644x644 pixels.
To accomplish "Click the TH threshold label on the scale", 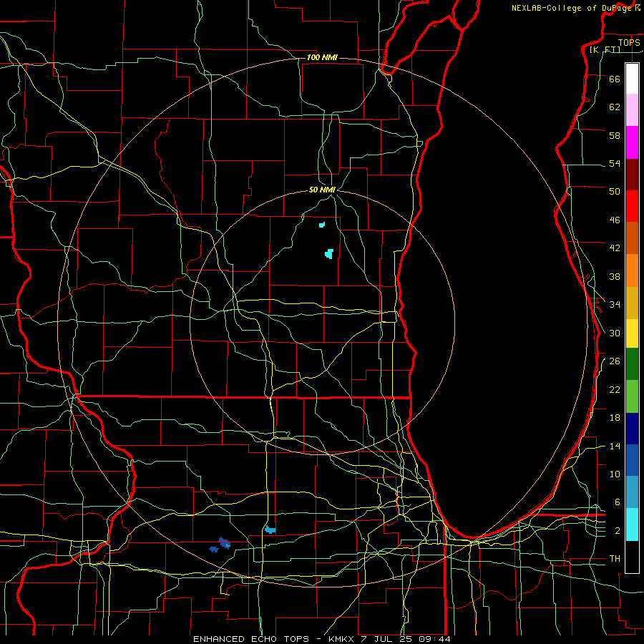I will click(615, 559).
